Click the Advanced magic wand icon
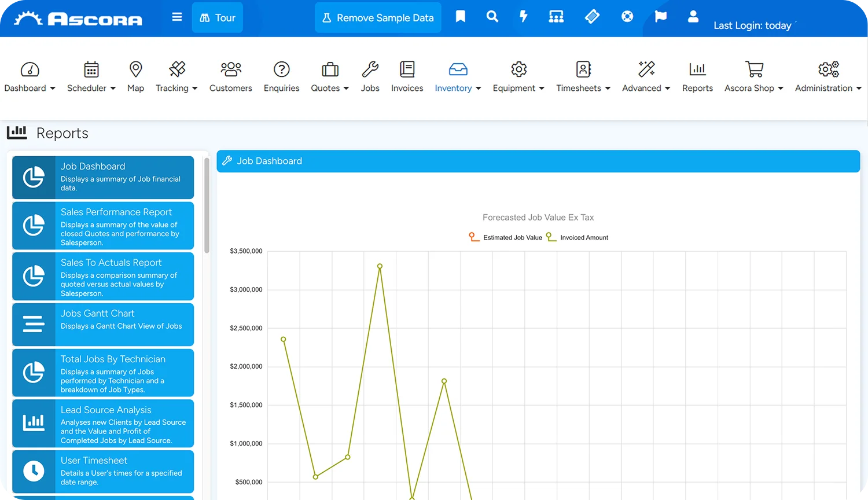Viewport: 868px width, 500px height. click(646, 69)
